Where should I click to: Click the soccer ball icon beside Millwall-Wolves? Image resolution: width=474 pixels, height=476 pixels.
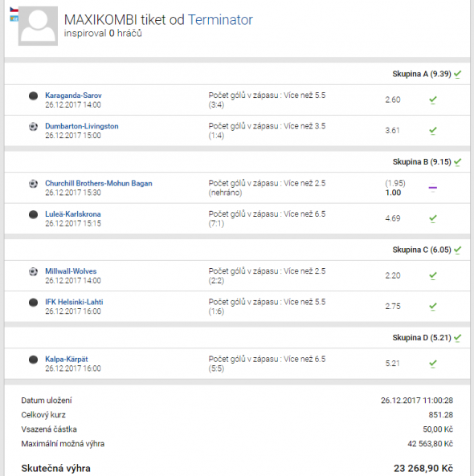[33, 271]
